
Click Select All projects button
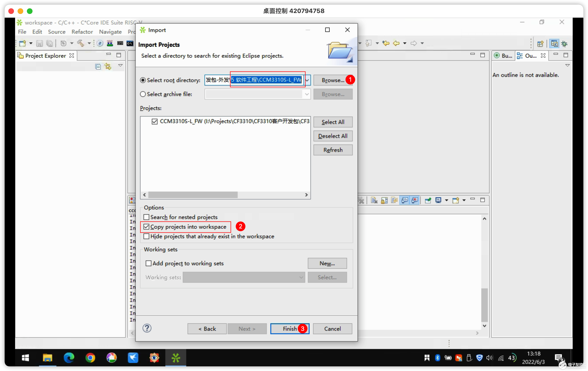333,121
